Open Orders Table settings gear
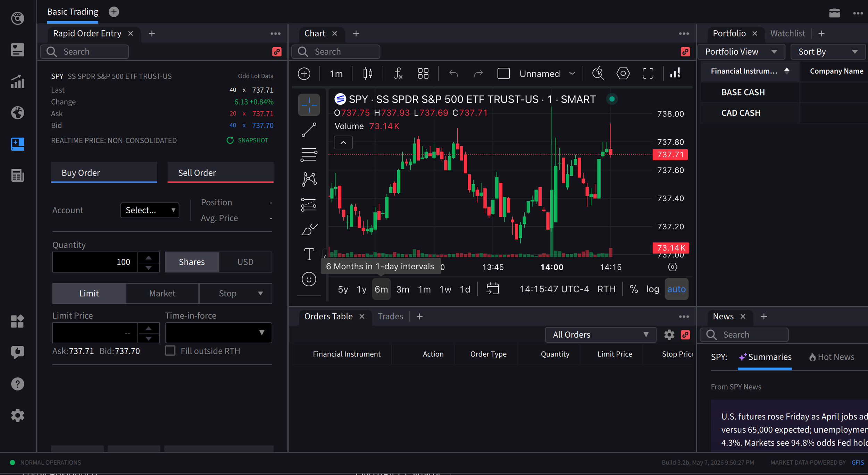 pos(669,335)
